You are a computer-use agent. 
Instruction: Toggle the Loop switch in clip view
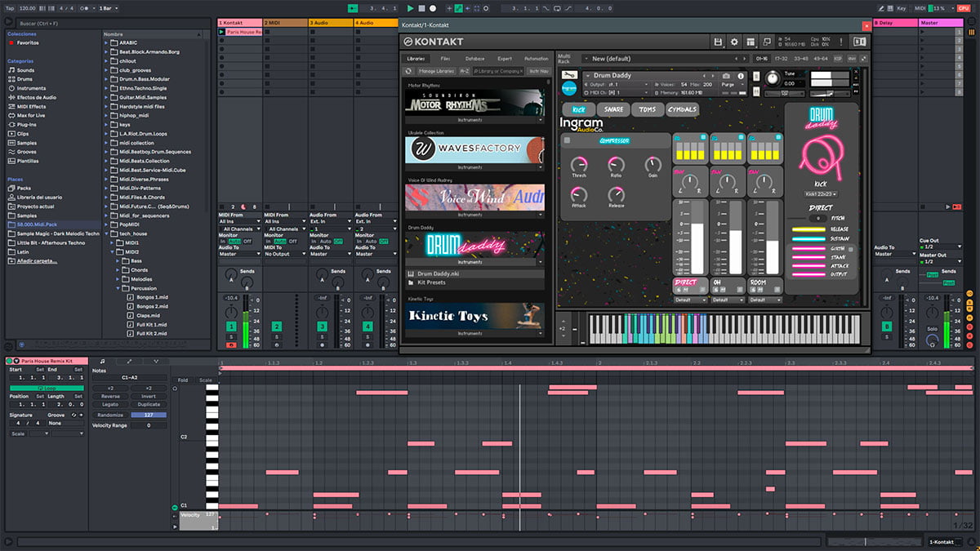click(x=47, y=387)
